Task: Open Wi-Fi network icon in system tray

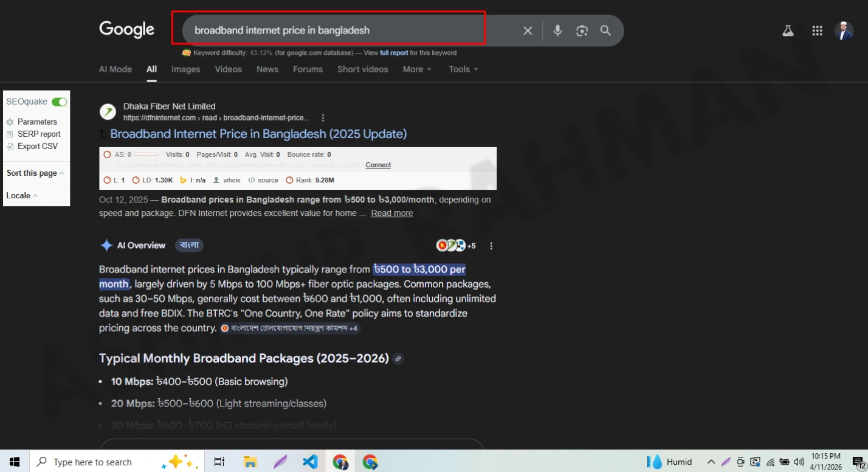Action: click(770, 462)
